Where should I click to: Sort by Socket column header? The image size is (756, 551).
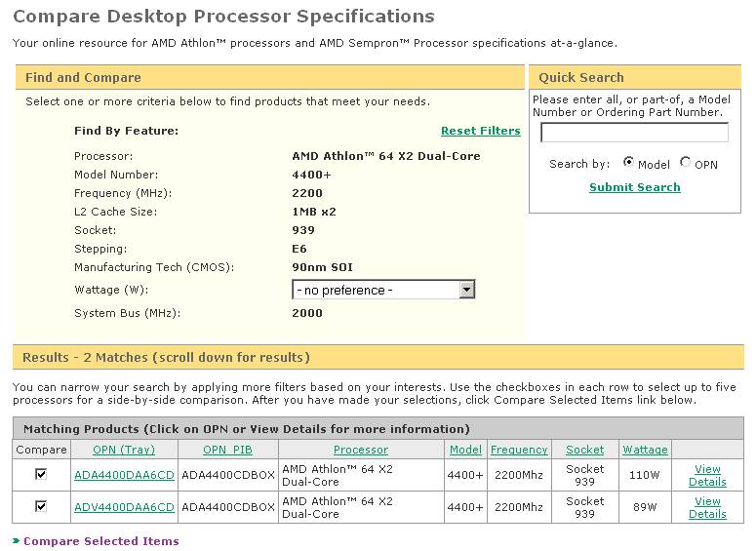point(584,450)
